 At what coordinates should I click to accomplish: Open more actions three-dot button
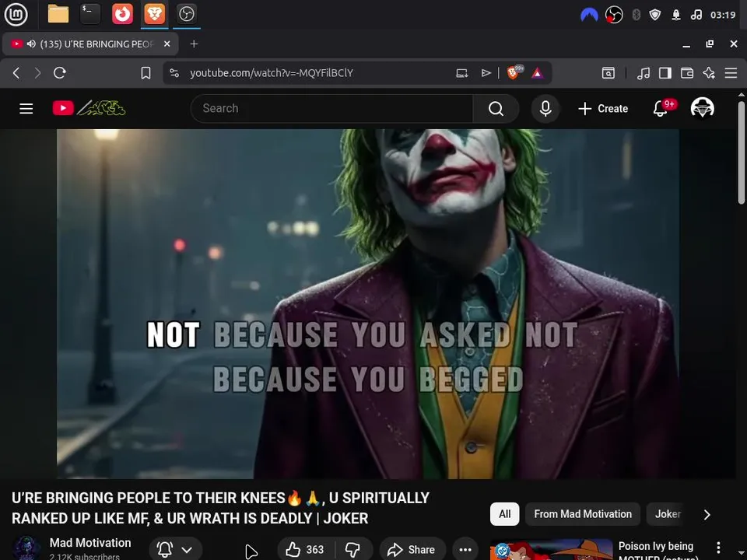click(x=465, y=550)
